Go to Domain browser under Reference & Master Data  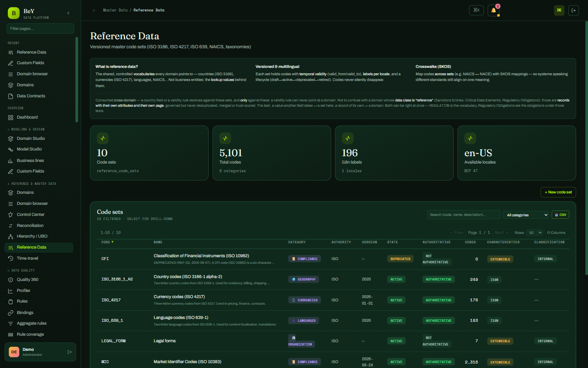tap(39, 204)
